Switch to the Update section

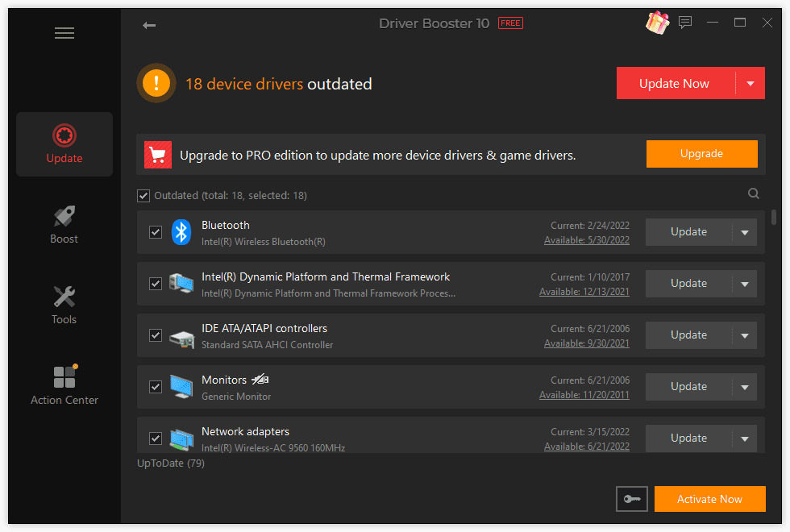click(x=64, y=144)
